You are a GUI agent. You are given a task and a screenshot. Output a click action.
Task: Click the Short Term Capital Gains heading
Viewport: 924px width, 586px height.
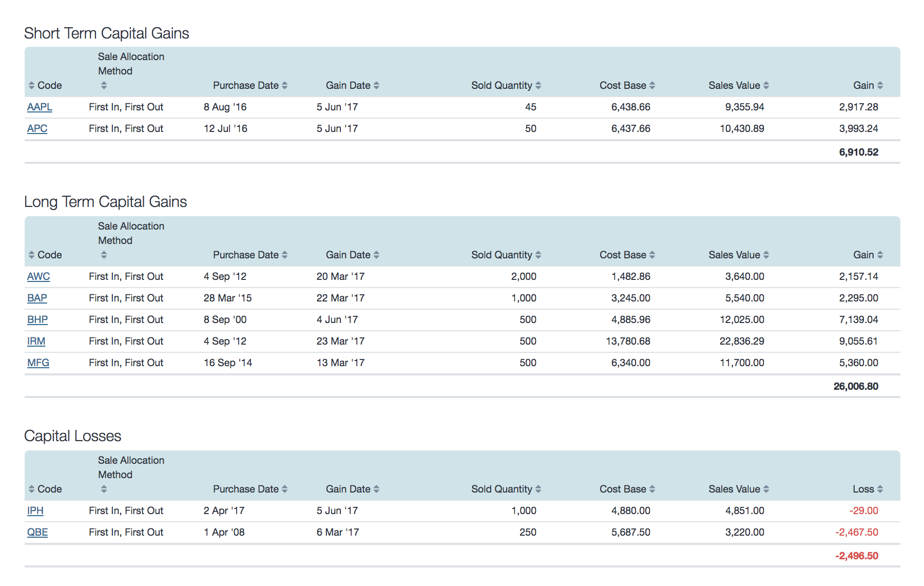[107, 33]
